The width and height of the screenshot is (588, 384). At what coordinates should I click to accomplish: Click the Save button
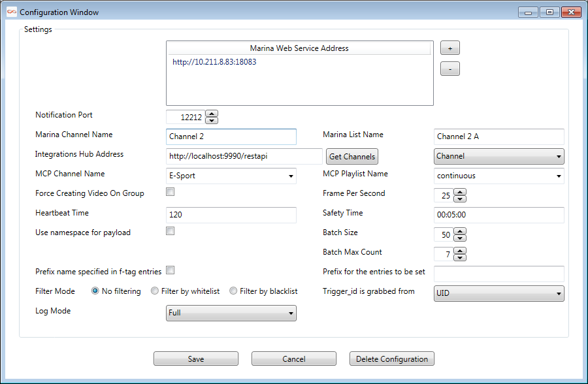[195, 359]
